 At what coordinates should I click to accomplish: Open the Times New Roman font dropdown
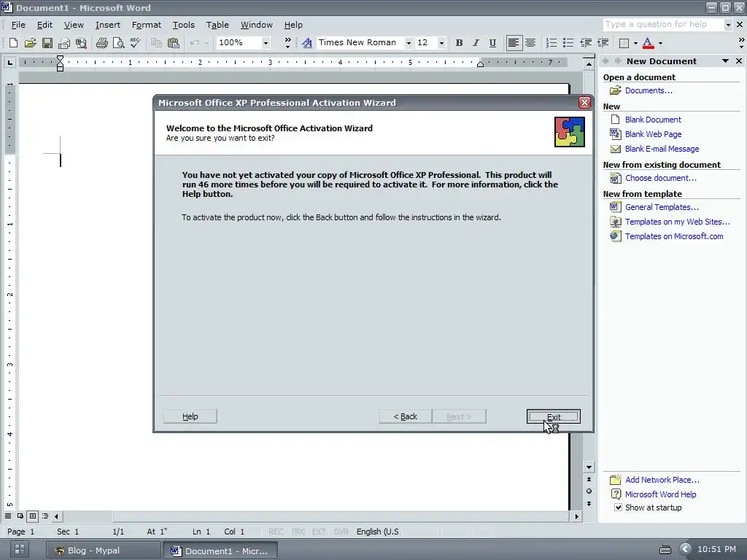pyautogui.click(x=409, y=43)
